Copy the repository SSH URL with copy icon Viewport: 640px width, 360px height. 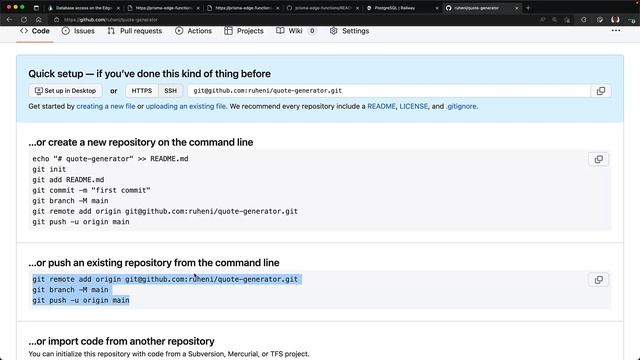pyautogui.click(x=601, y=91)
